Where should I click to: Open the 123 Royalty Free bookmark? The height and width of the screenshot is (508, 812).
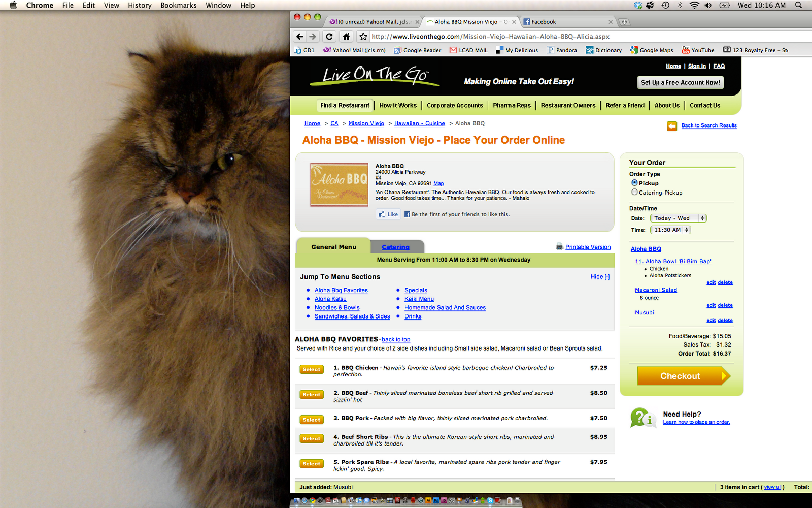tap(756, 50)
